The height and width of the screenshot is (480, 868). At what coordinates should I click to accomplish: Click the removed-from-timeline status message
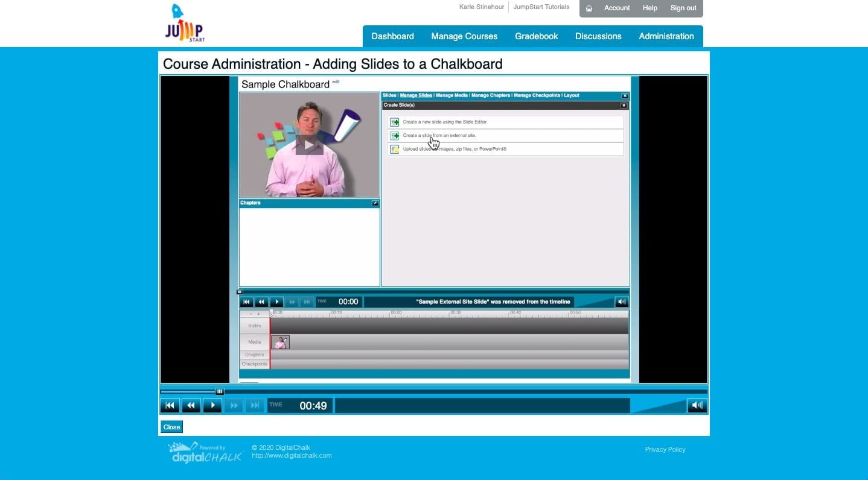click(x=493, y=302)
